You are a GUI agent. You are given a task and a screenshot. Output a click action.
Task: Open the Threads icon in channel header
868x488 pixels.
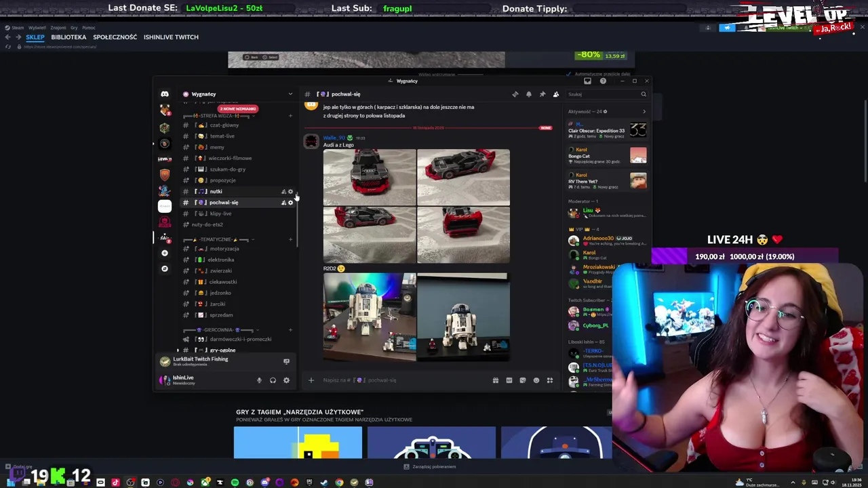515,94
